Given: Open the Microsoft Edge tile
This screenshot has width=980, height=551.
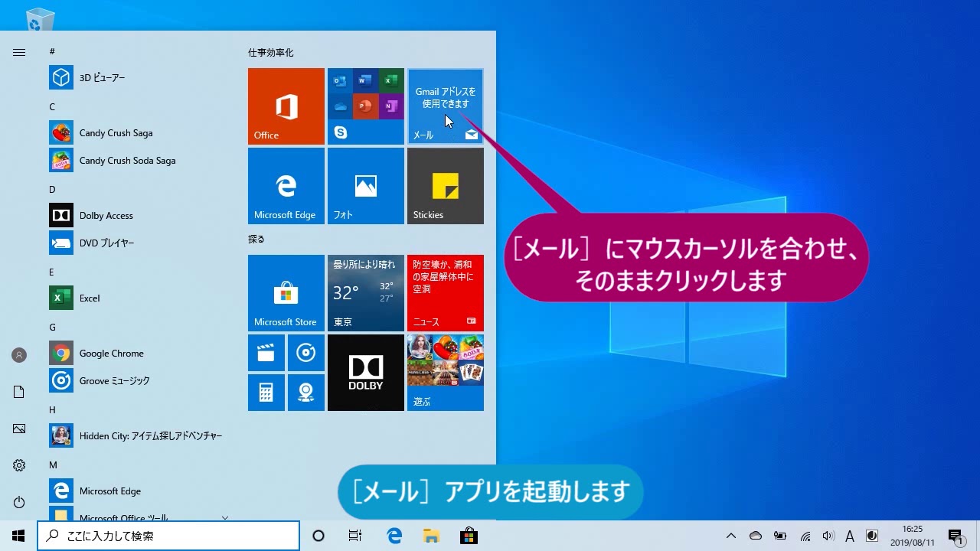Looking at the screenshot, I should tap(286, 186).
